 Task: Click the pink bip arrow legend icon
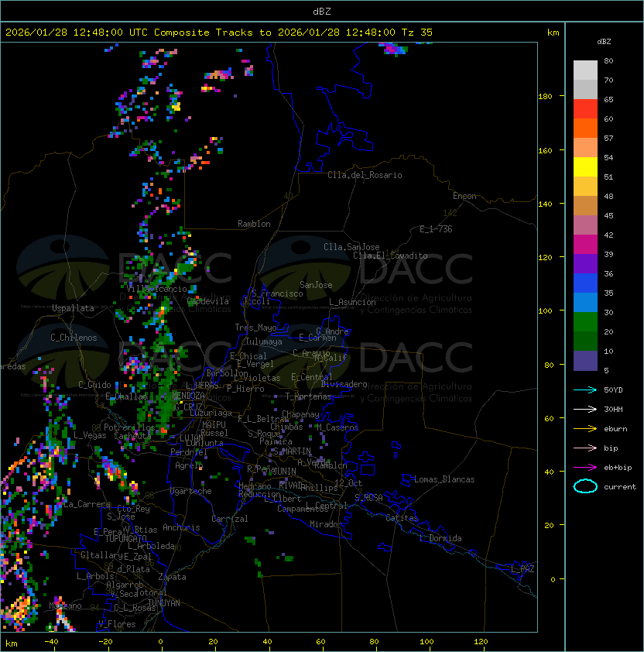(585, 448)
